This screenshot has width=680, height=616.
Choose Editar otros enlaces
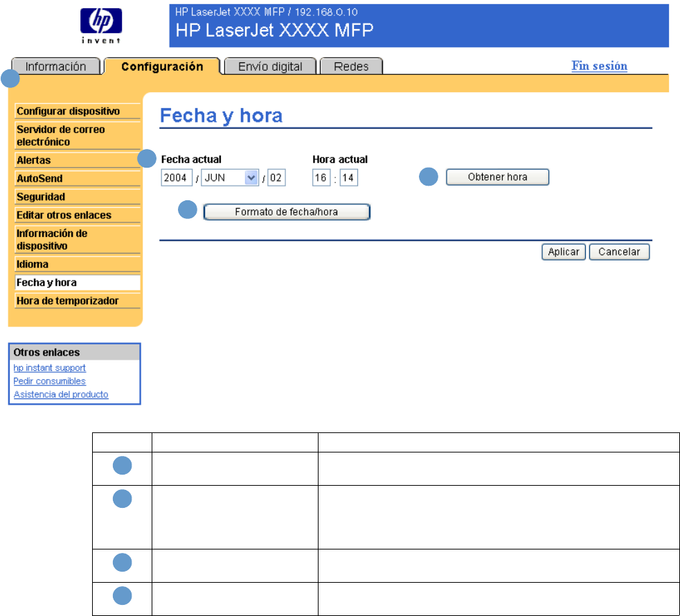[78, 215]
